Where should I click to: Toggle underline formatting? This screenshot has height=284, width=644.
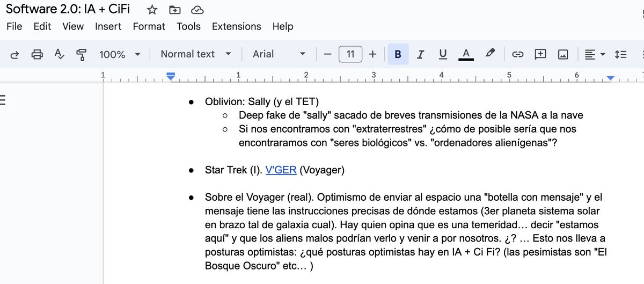(x=443, y=54)
